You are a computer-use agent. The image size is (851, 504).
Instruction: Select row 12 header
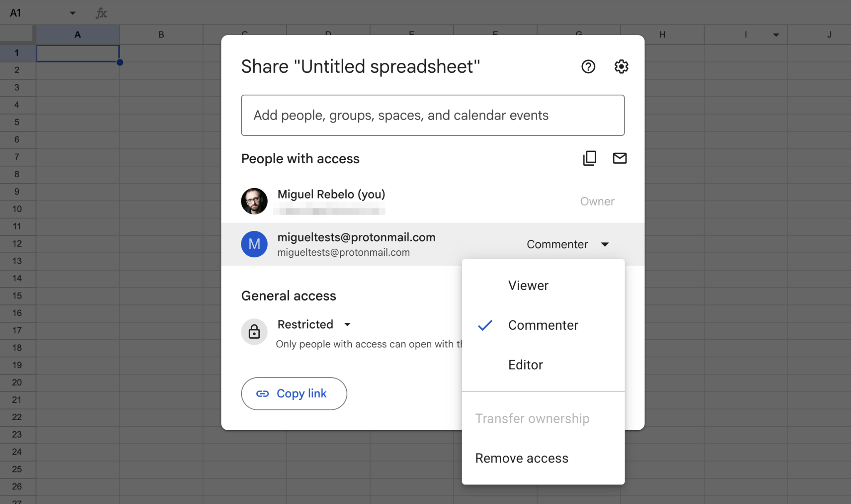[17, 244]
